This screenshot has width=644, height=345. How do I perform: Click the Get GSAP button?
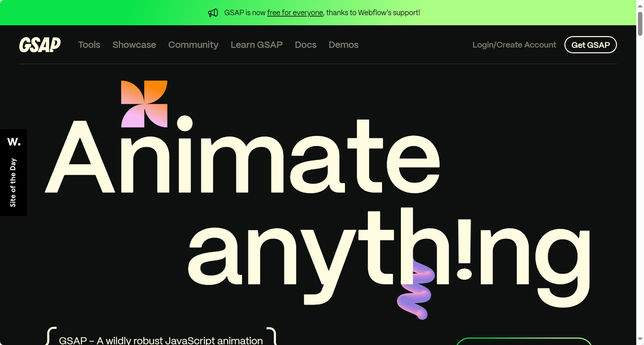590,45
